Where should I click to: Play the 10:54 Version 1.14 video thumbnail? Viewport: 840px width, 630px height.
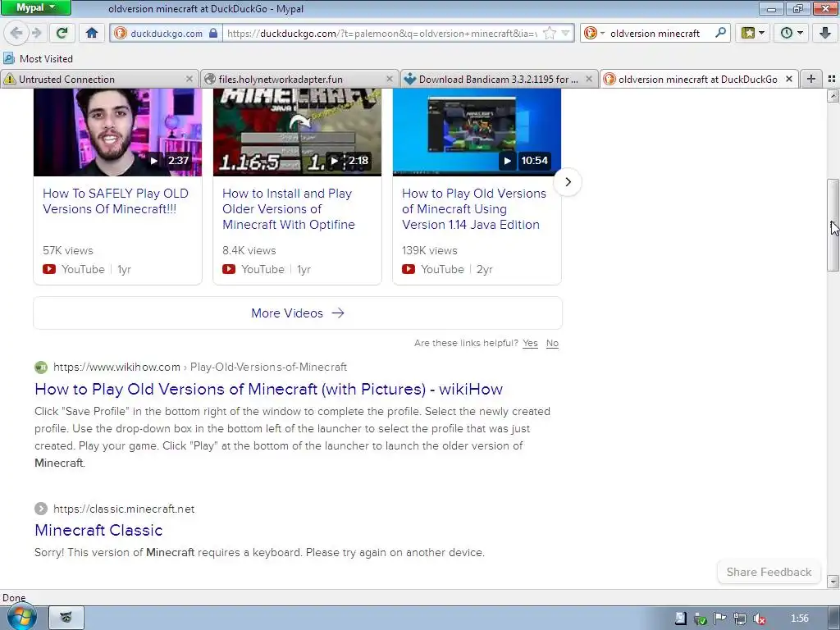(x=477, y=132)
